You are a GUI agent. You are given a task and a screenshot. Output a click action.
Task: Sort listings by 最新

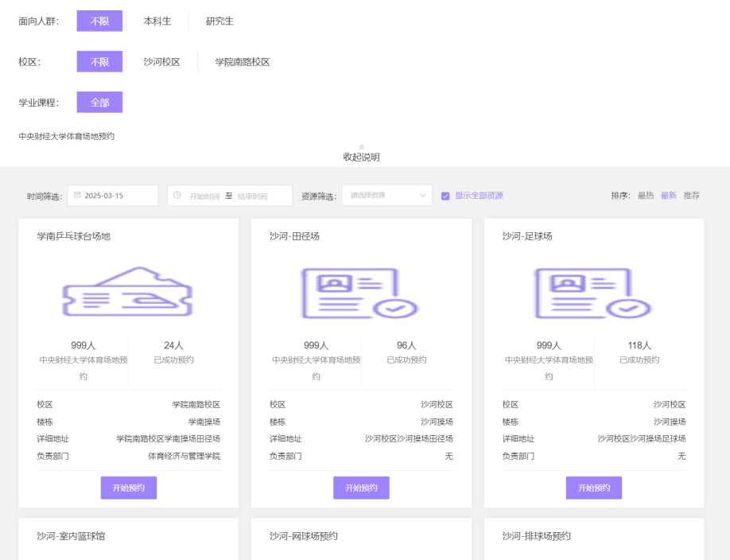[668, 196]
